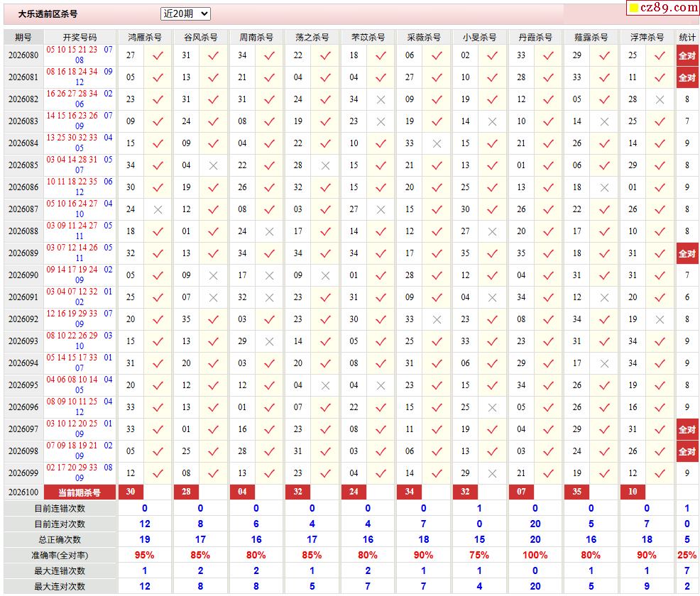The height and width of the screenshot is (596, 700).
Task: Click the 谷风杀号 column header
Action: [200, 38]
